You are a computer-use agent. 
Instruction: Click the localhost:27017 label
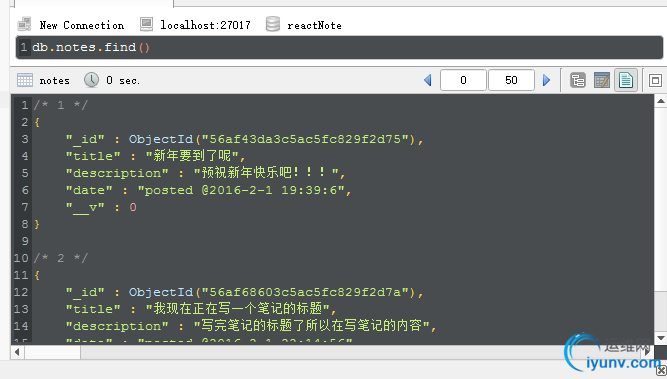click(x=205, y=26)
